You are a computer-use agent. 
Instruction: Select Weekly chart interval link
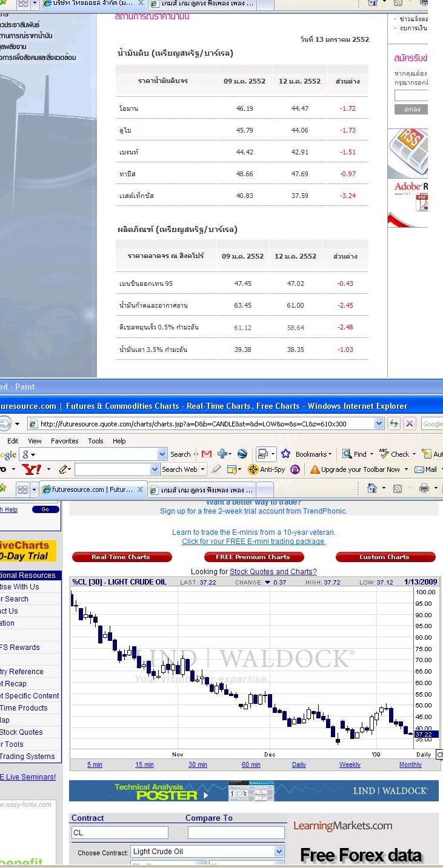click(350, 764)
